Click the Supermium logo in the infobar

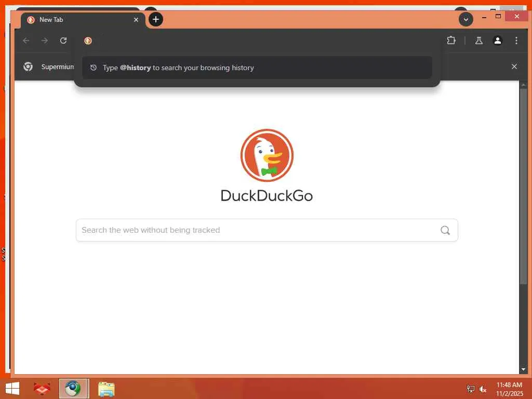tap(28, 66)
